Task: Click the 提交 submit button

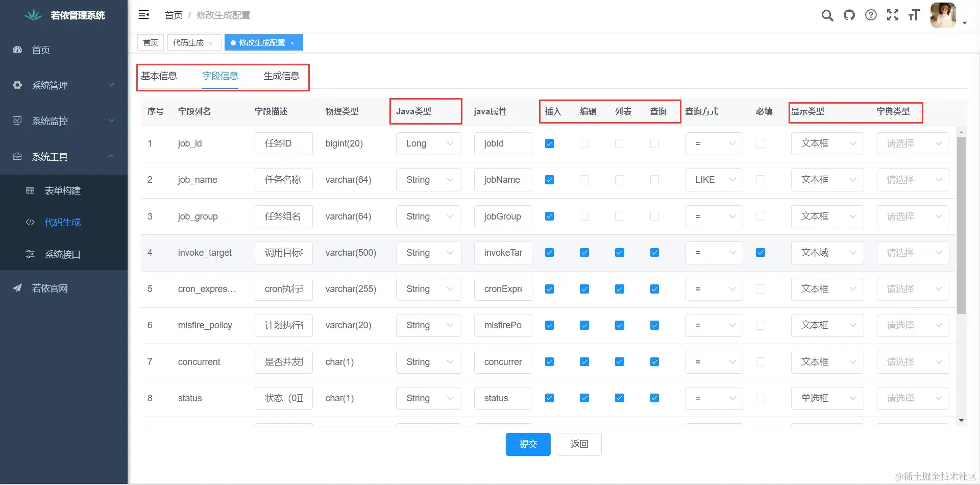Action: coord(528,444)
